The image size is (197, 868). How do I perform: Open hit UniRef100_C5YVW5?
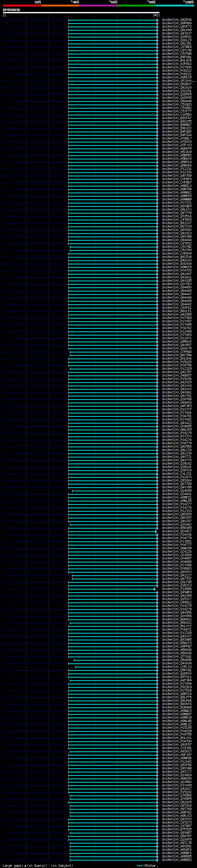coord(176,54)
